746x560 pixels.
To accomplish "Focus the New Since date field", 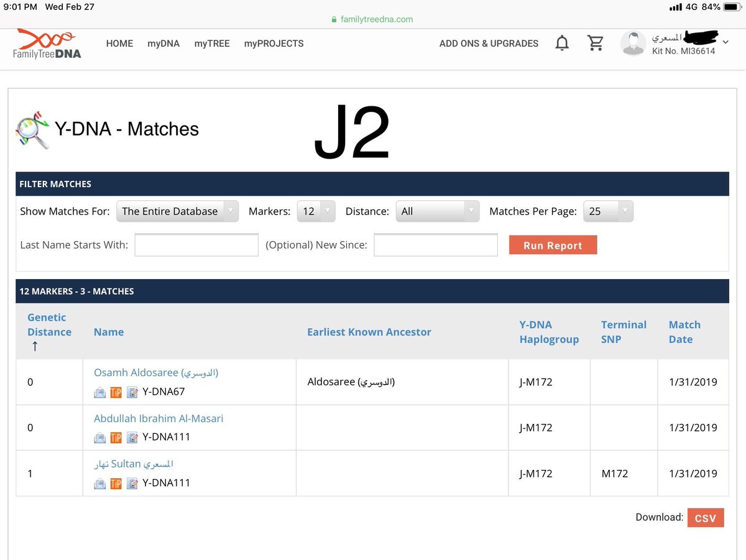I will click(436, 245).
